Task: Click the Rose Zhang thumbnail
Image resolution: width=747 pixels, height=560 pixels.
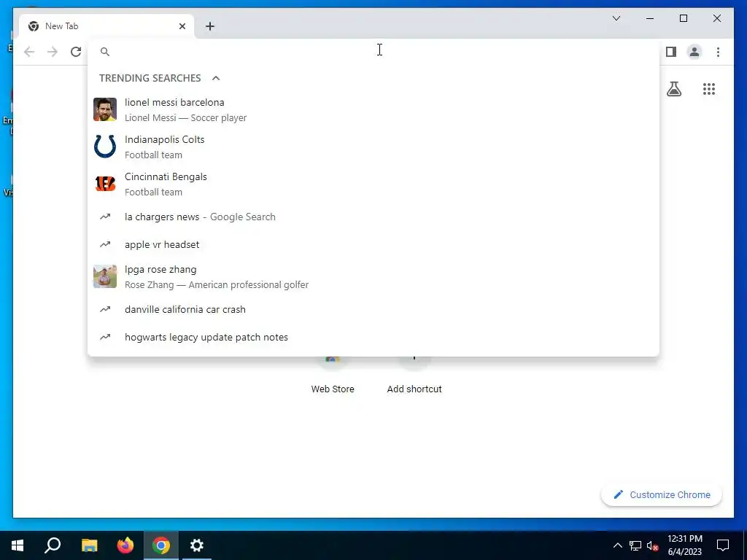Action: [105, 276]
